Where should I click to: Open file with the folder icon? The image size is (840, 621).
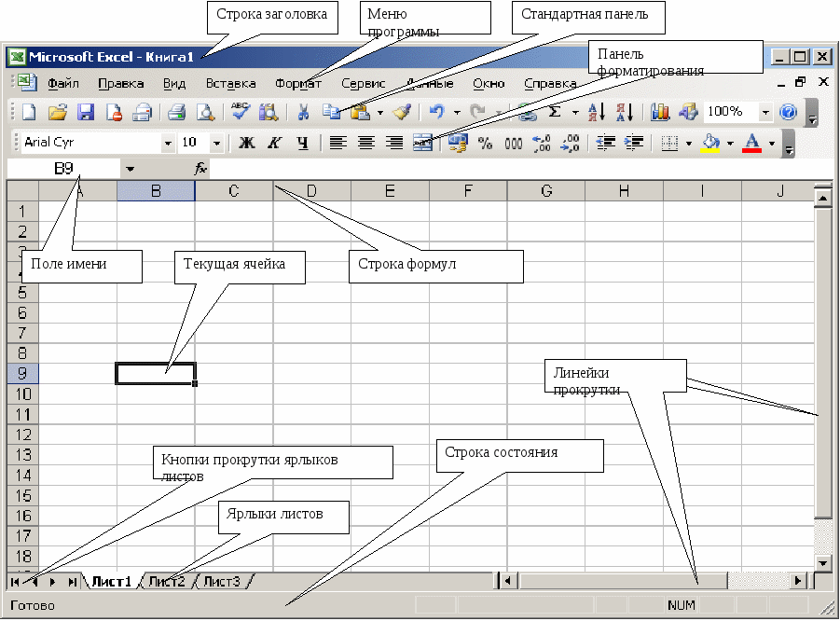(57, 112)
